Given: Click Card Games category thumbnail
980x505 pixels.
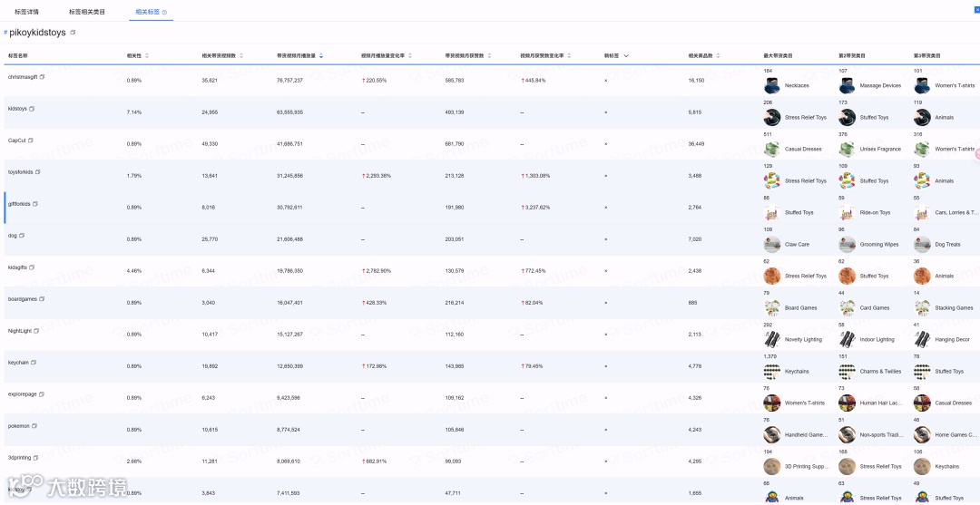Looking at the screenshot, I should pyautogui.click(x=847, y=307).
